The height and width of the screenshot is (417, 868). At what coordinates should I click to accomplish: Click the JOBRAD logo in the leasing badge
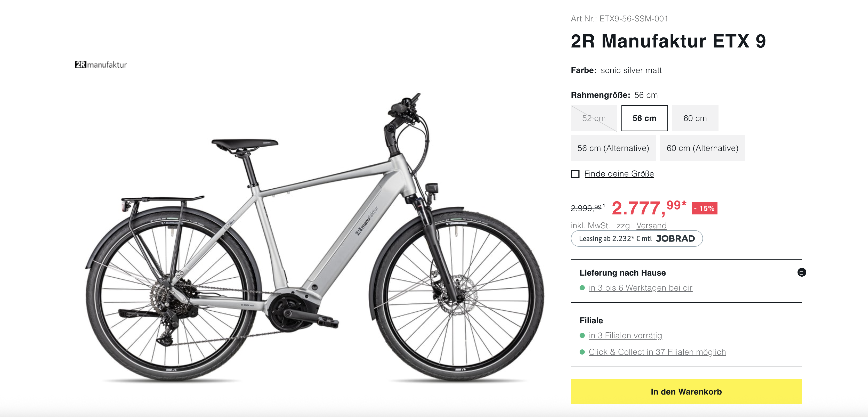pyautogui.click(x=675, y=238)
